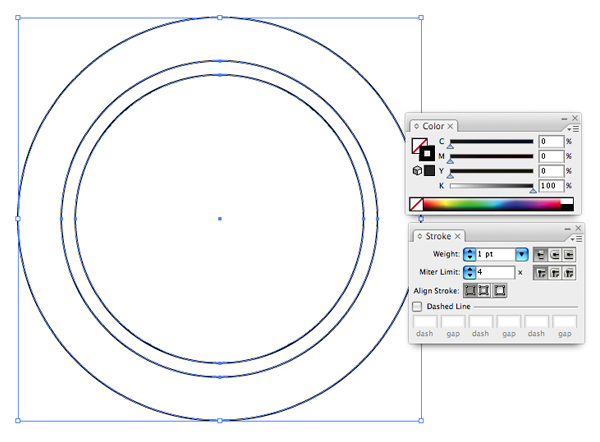Click the Magenta slider handle
This screenshot has width=600, height=442.
pos(451,161)
